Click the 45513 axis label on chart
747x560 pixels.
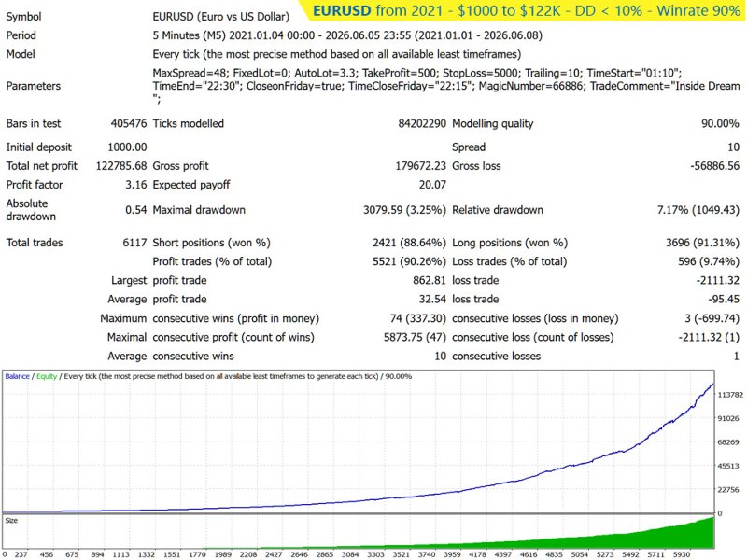[x=728, y=466]
